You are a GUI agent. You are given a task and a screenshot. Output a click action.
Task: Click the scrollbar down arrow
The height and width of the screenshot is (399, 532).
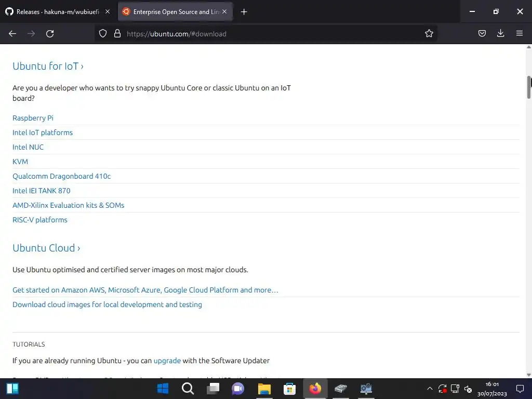click(x=528, y=375)
